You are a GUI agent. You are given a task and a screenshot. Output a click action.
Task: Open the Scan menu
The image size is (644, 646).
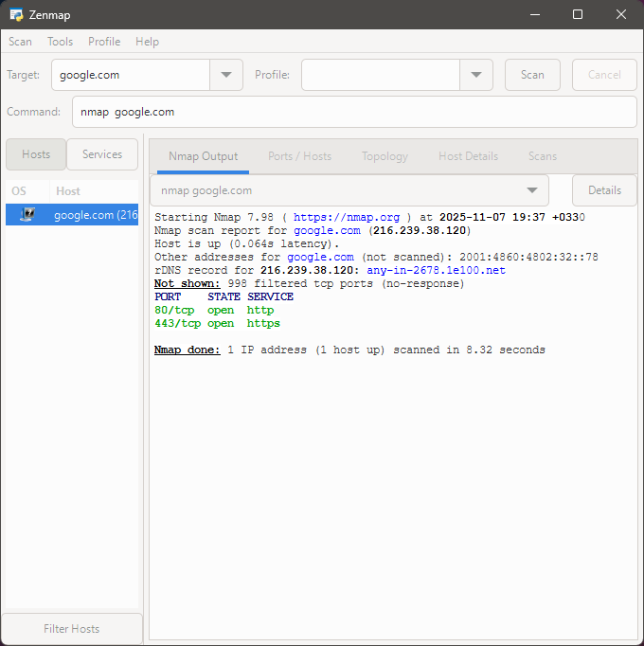coord(20,42)
